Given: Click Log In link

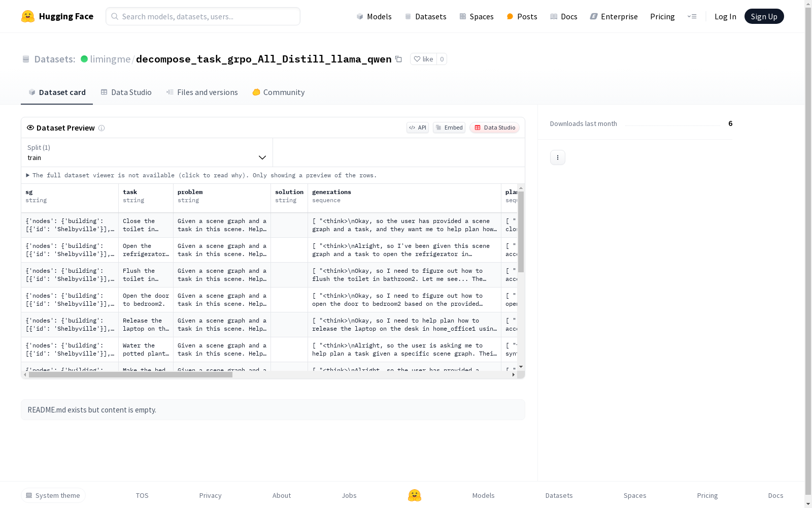Looking at the screenshot, I should 725,16.
